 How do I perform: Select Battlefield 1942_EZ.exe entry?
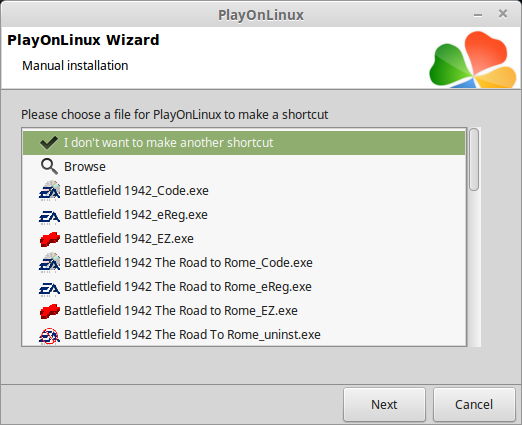(x=244, y=239)
